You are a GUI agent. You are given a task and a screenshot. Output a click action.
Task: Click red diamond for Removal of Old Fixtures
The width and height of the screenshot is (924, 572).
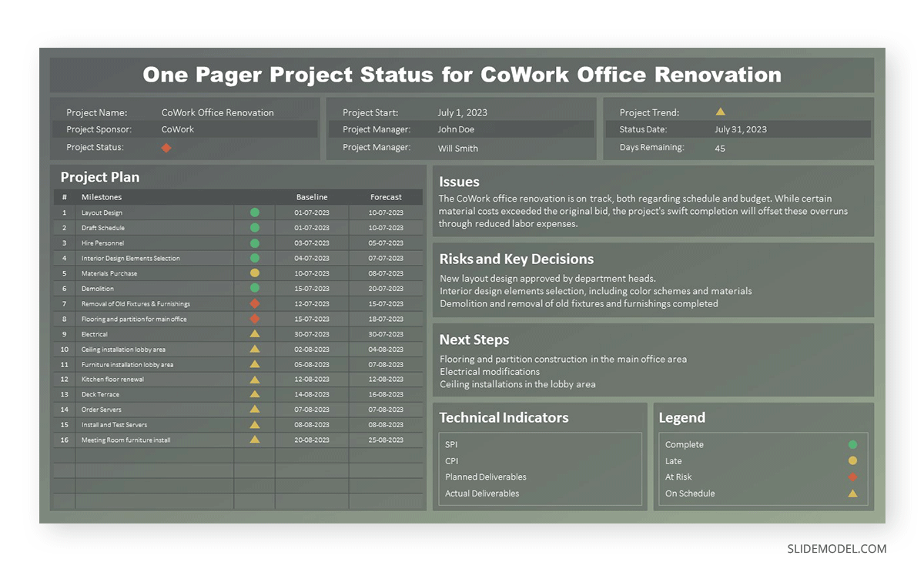point(255,304)
